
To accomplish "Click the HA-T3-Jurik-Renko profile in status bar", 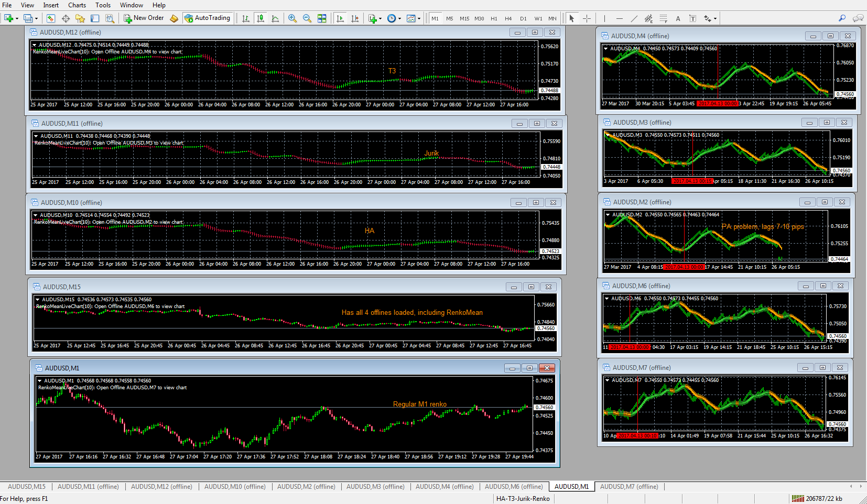I will click(523, 499).
